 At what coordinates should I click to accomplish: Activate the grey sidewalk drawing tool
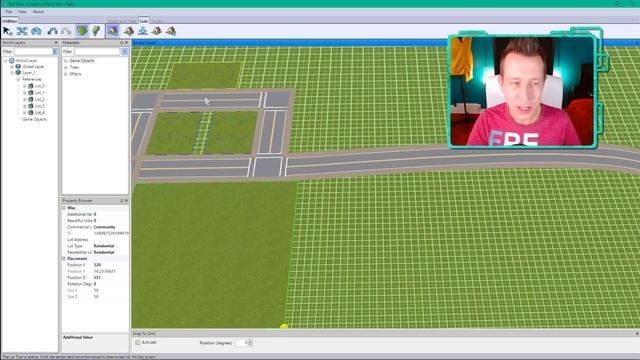tap(66, 31)
